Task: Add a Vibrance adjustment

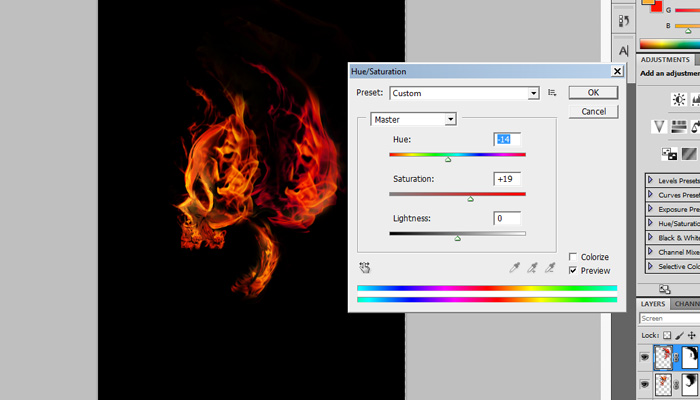Action: pos(659,127)
